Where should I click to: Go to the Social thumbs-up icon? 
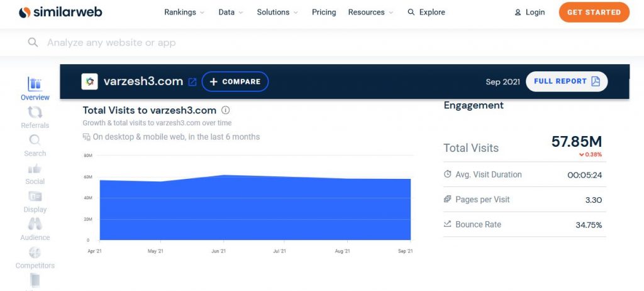tap(35, 169)
